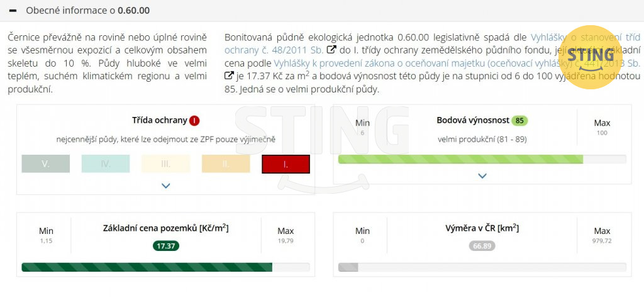Click the yellow STING logo

590,57
